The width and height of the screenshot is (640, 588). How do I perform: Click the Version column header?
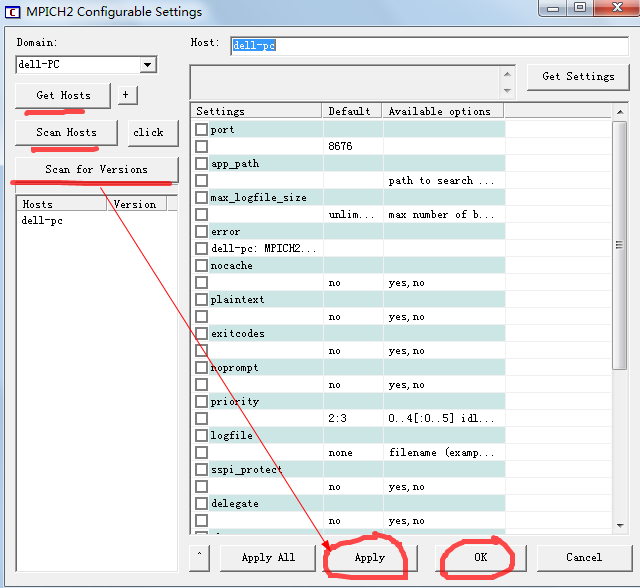click(x=137, y=204)
